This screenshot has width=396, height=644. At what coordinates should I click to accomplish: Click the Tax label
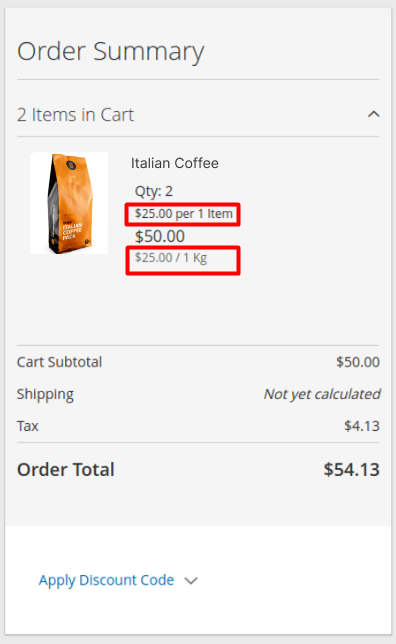click(x=28, y=426)
